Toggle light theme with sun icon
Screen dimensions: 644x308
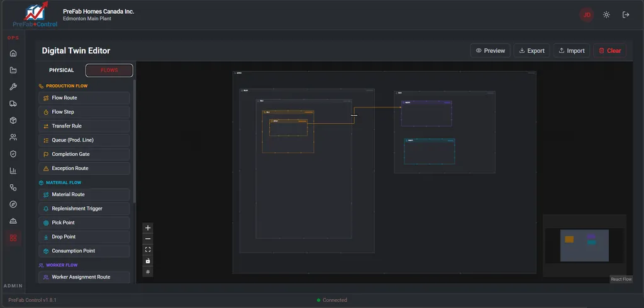(606, 15)
